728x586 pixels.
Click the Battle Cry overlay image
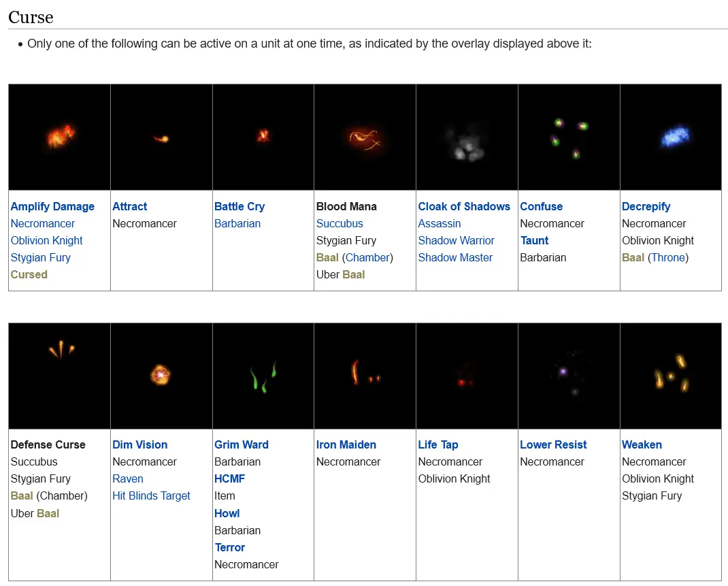263,137
